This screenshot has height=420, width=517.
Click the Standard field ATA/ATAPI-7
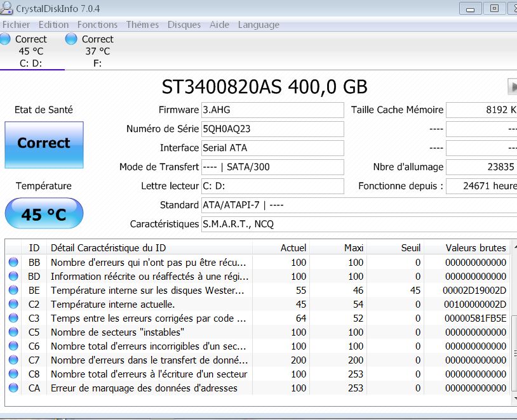click(x=359, y=205)
